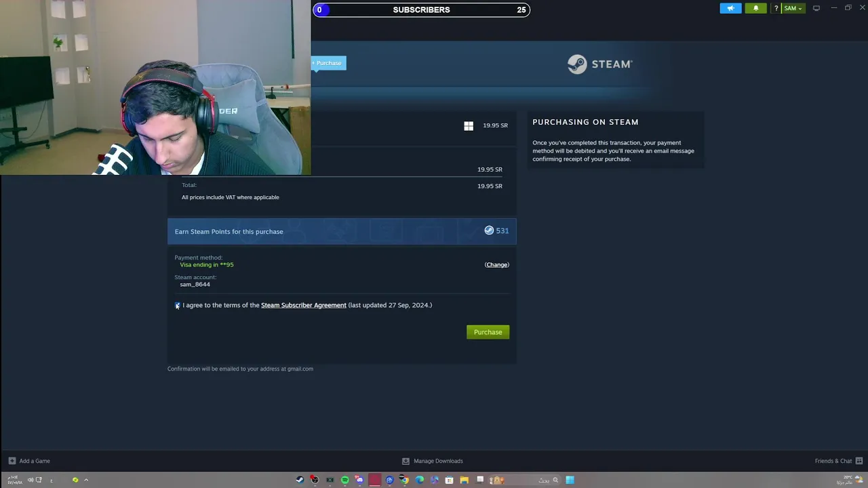
Task: Open the Steam Subscriber Agreement link
Action: [x=304, y=305]
